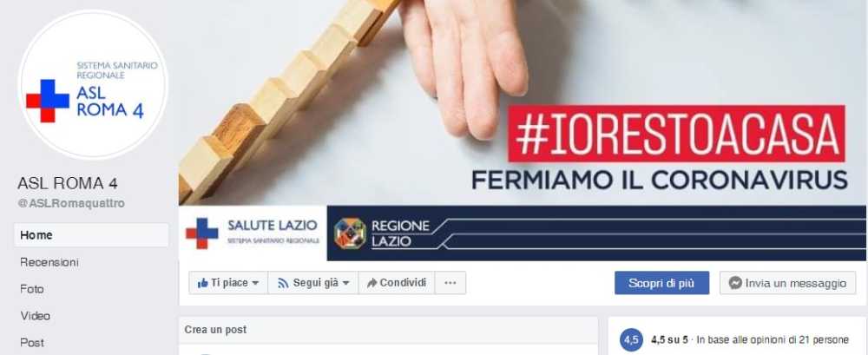
Task: Expand the Segui già dropdown arrow
Action: [x=345, y=283]
